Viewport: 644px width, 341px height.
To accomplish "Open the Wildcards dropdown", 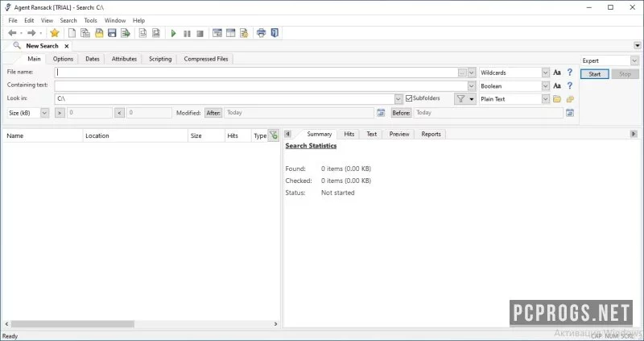I will 545,73.
